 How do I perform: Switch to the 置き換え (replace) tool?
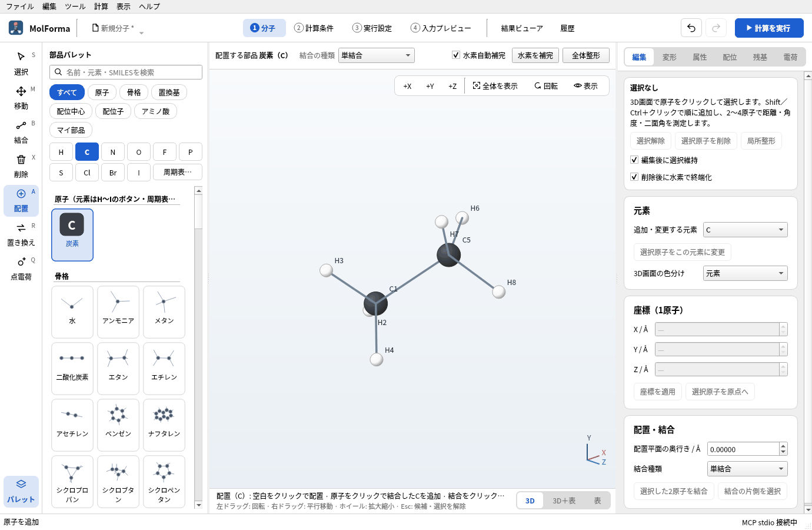pos(21,234)
